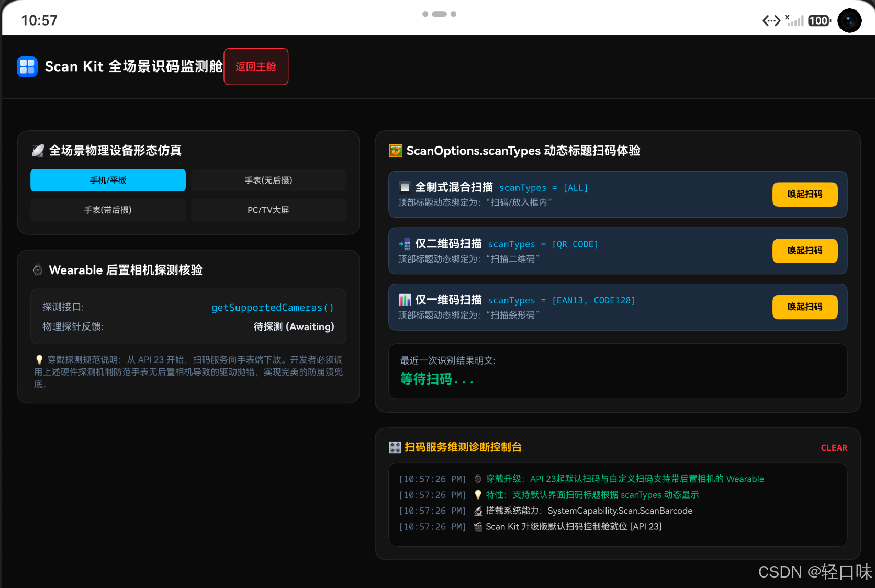Click the 顶部标题动态绑定为 扫描条形码 description

(x=469, y=315)
